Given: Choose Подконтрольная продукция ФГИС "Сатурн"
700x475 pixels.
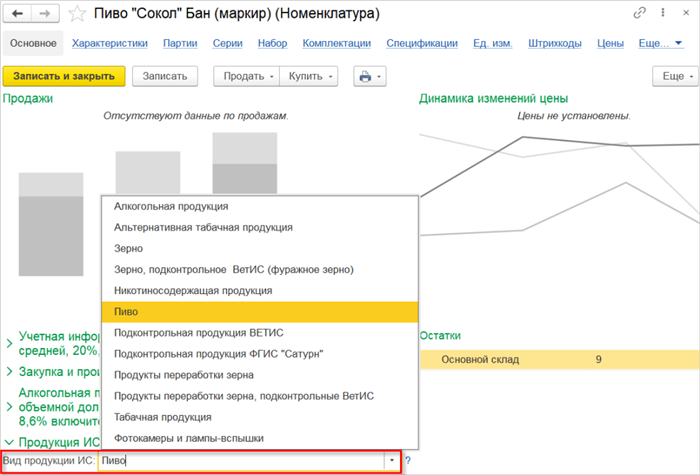Looking at the screenshot, I should coord(260,354).
